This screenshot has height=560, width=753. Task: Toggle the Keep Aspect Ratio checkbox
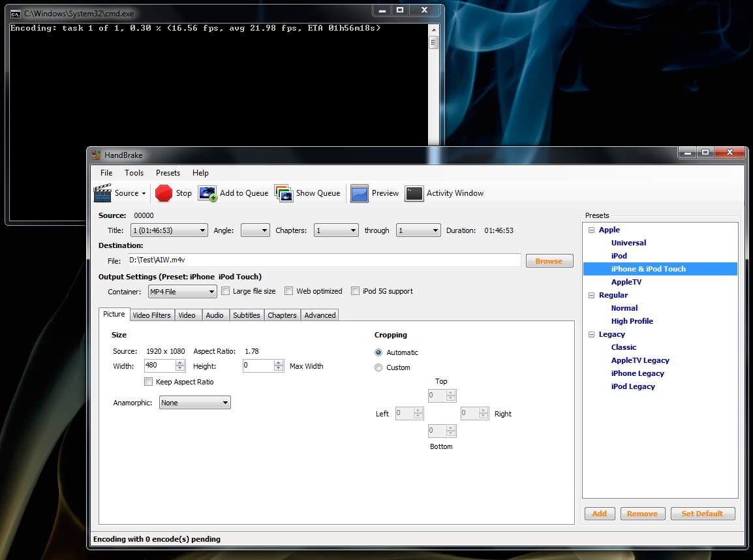(149, 382)
